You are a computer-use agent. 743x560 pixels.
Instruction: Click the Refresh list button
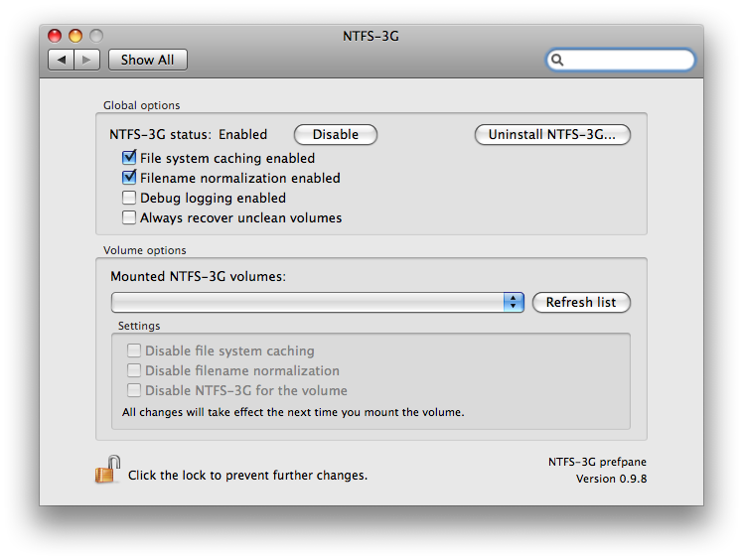point(581,302)
